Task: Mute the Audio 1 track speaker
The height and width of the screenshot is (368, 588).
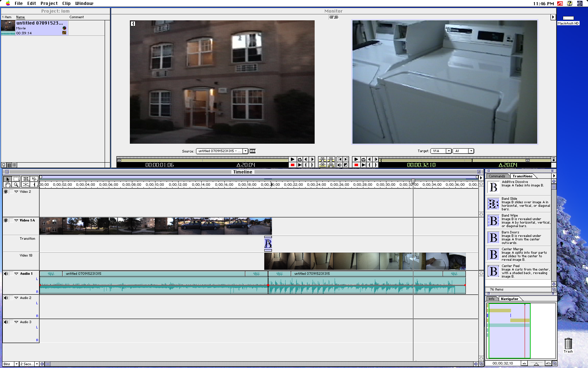Action: [6, 274]
